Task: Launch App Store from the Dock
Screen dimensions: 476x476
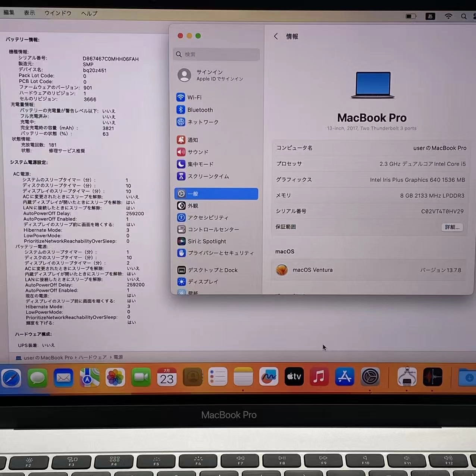Action: pos(345,377)
